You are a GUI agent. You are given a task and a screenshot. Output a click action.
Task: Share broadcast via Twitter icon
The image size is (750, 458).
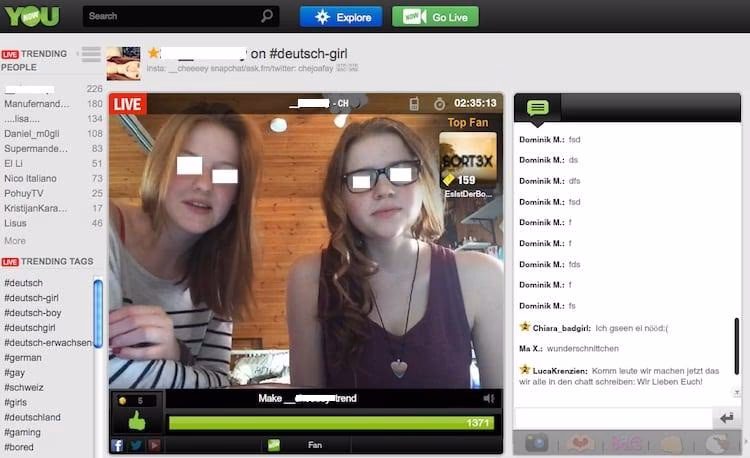[136, 445]
